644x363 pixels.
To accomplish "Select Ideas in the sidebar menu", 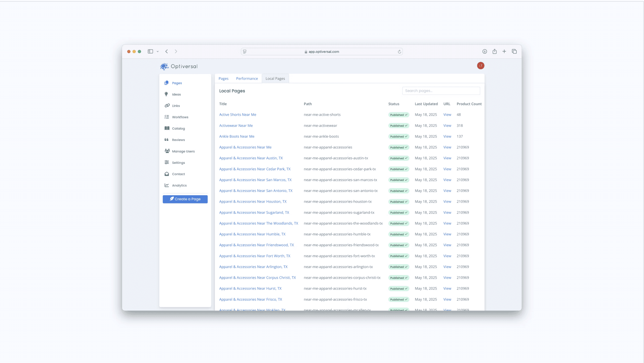I will (176, 94).
